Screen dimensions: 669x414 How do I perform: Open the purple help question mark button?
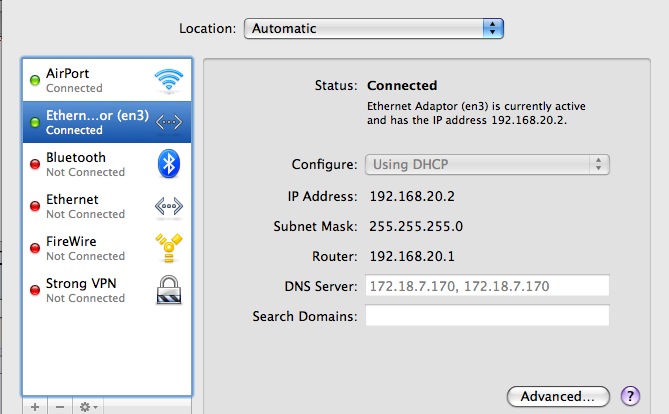pyautogui.click(x=630, y=396)
